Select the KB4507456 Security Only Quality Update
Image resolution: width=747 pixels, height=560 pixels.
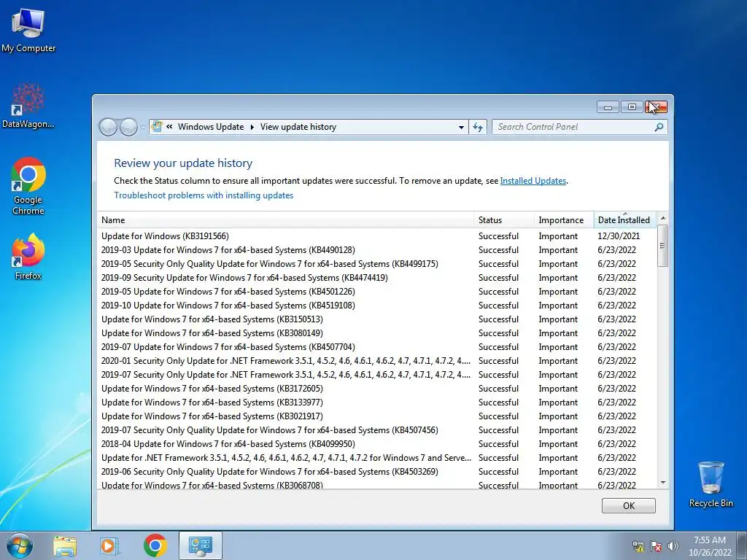click(376, 429)
